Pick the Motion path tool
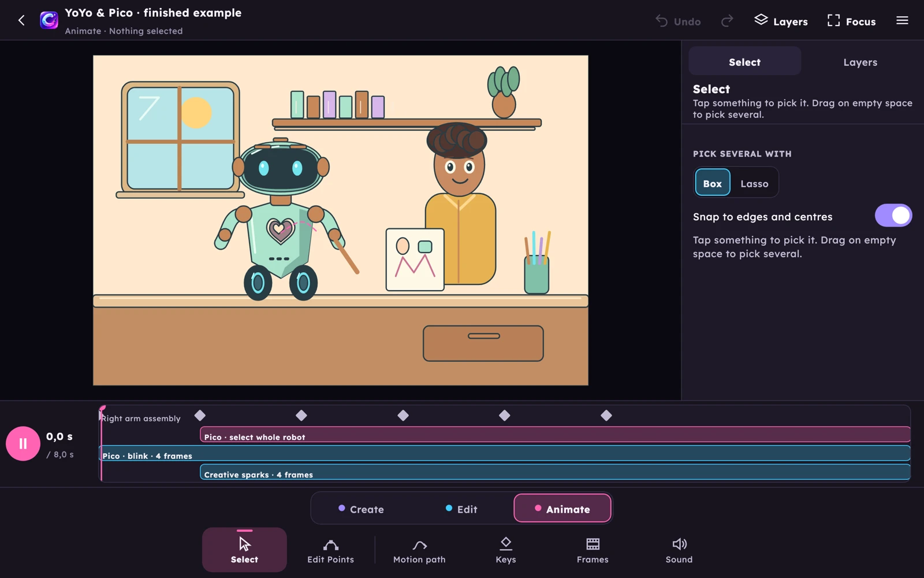924x578 pixels. 419,549
